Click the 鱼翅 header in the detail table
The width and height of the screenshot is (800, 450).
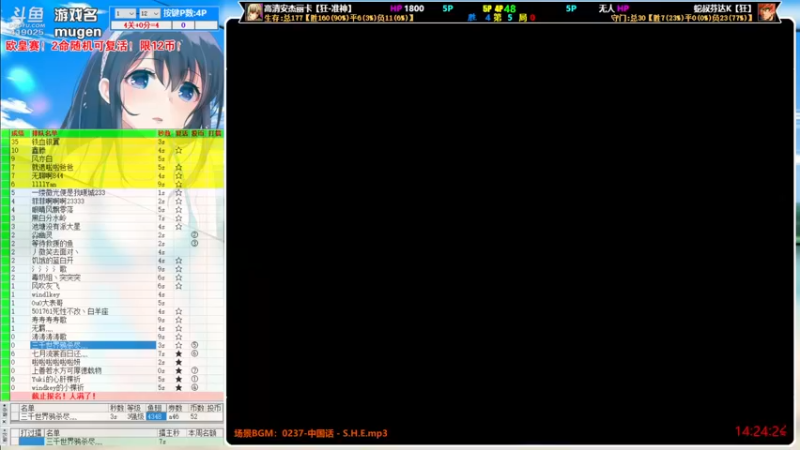(x=155, y=408)
